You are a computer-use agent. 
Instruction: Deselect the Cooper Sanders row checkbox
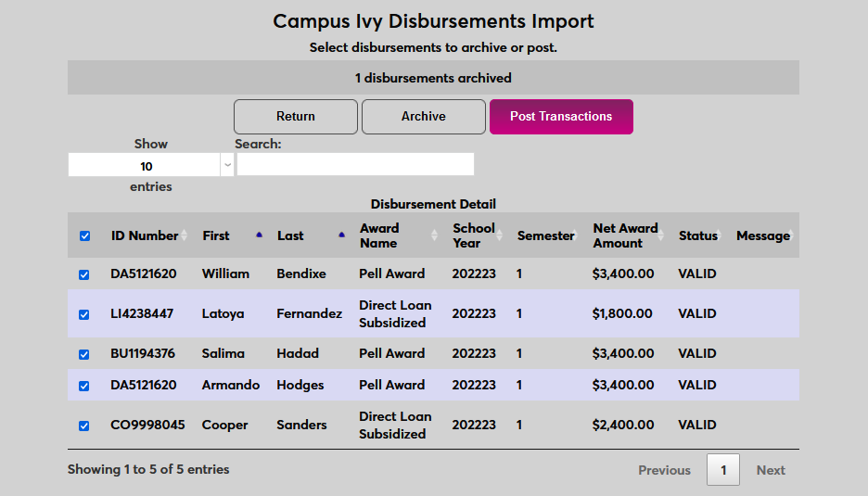coord(84,426)
